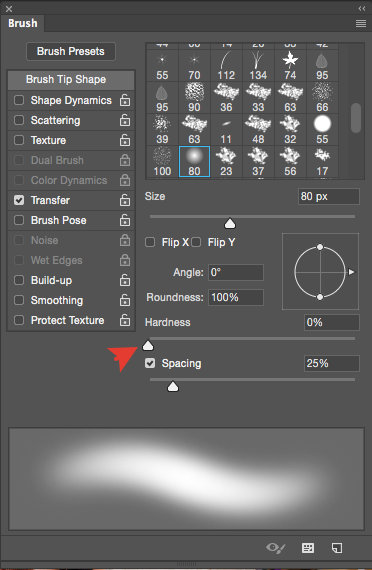Toggle the lock icon beside Shape Dynamics
This screenshot has height=570, width=372.
pos(125,100)
